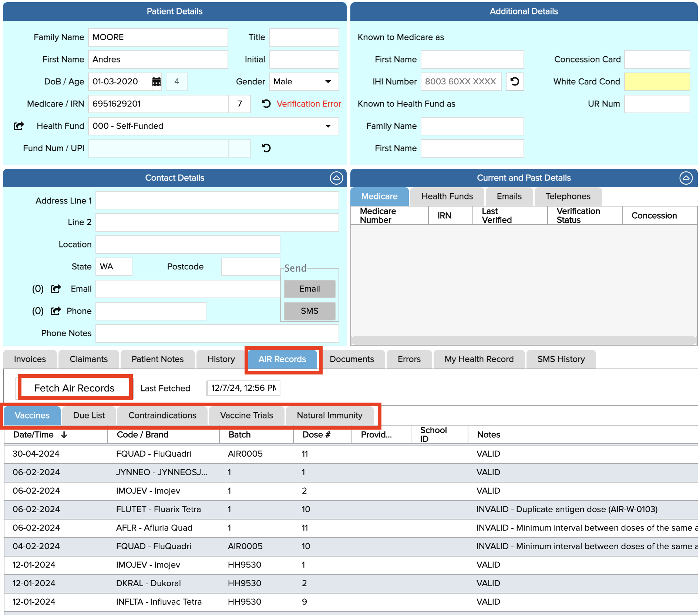Open the Contraindications sub-tab
Viewport: 700px width, 615px height.
[x=162, y=416]
